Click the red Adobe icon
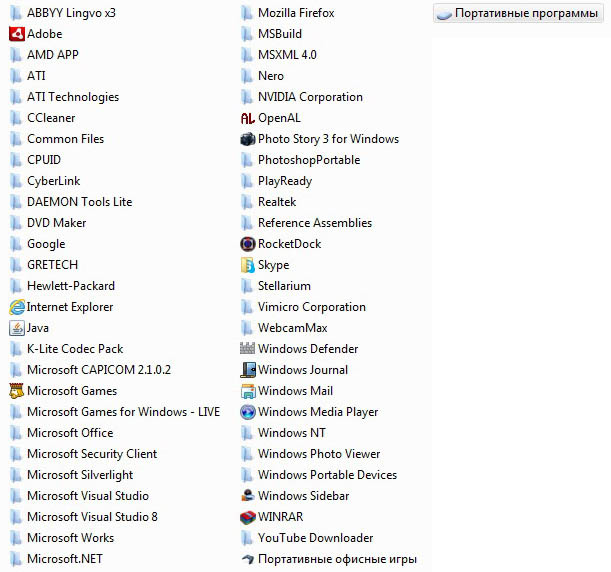 tap(17, 34)
